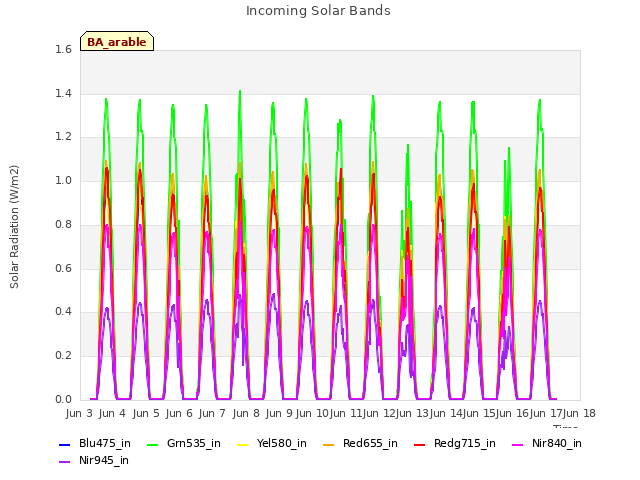Click the 0.0 y-axis tick label

point(63,399)
